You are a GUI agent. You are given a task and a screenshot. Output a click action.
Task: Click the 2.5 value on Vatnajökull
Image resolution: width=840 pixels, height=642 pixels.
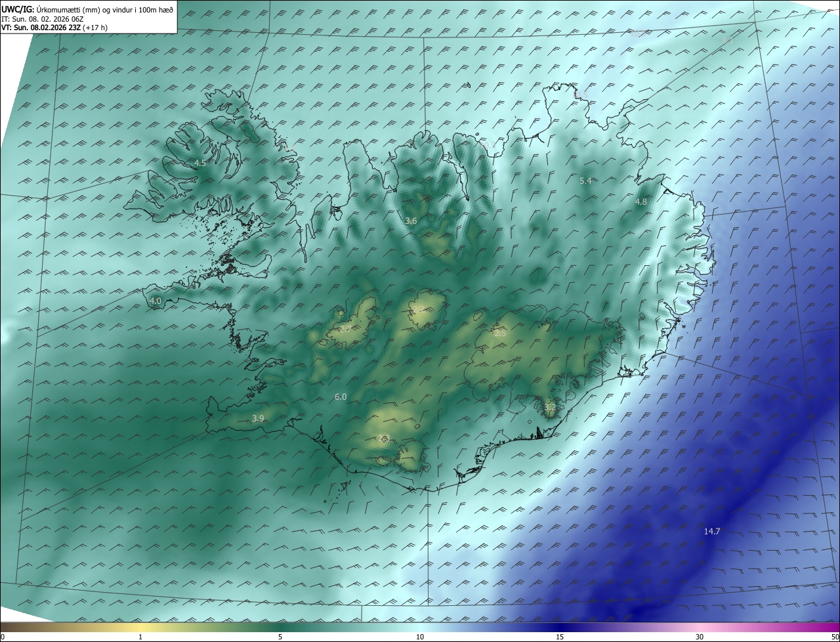click(500, 333)
